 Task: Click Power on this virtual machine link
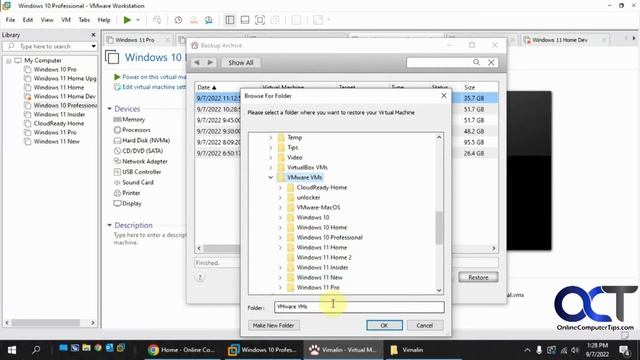pos(154,77)
